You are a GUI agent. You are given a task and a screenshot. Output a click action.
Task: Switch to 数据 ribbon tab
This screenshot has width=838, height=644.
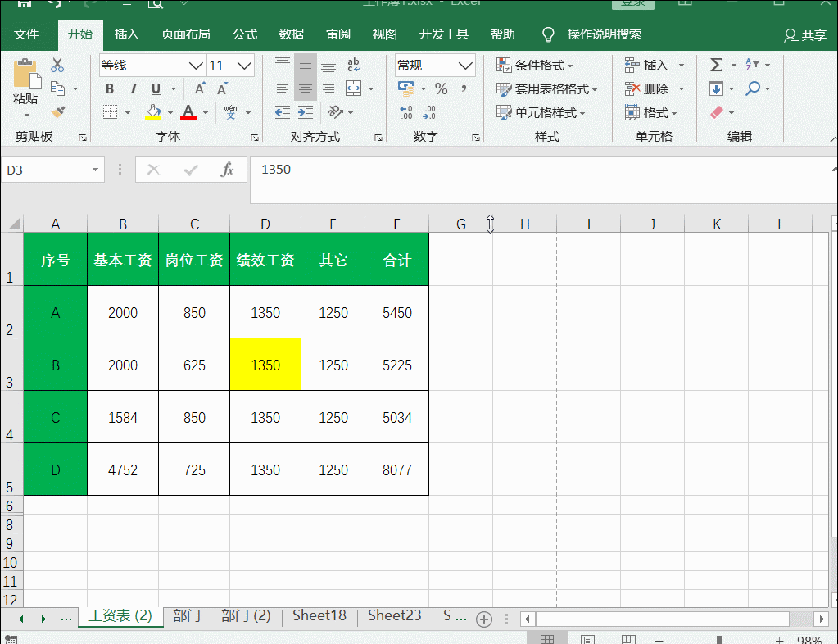292,34
